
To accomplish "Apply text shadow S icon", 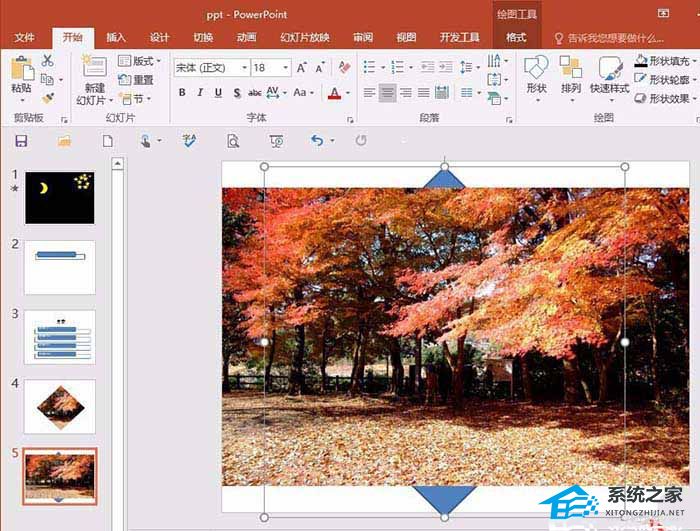I will pyautogui.click(x=237, y=93).
